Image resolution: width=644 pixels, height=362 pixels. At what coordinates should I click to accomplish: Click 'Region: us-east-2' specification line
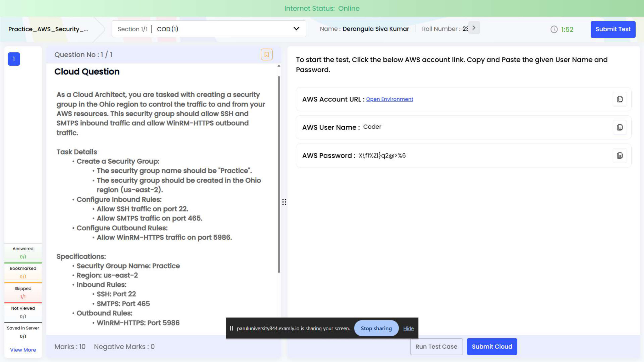pyautogui.click(x=107, y=275)
